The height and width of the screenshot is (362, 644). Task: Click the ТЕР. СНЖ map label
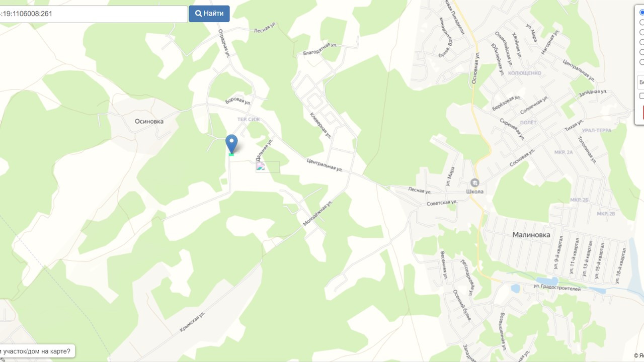[x=249, y=119]
